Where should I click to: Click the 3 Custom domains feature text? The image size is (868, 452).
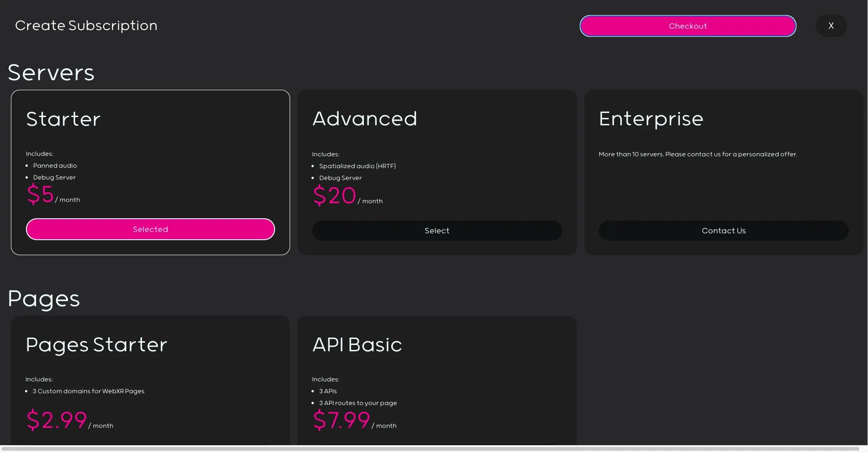pos(88,391)
